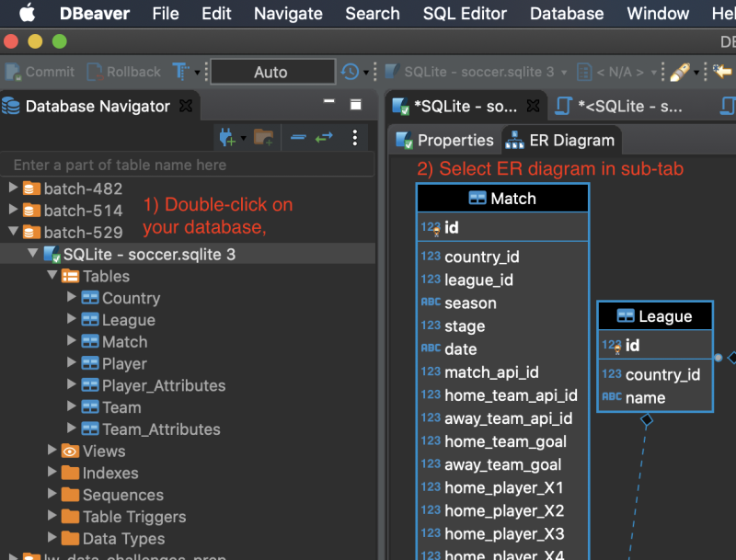Image resolution: width=736 pixels, height=560 pixels.
Task: Select the Sequences folder
Action: coord(123,495)
